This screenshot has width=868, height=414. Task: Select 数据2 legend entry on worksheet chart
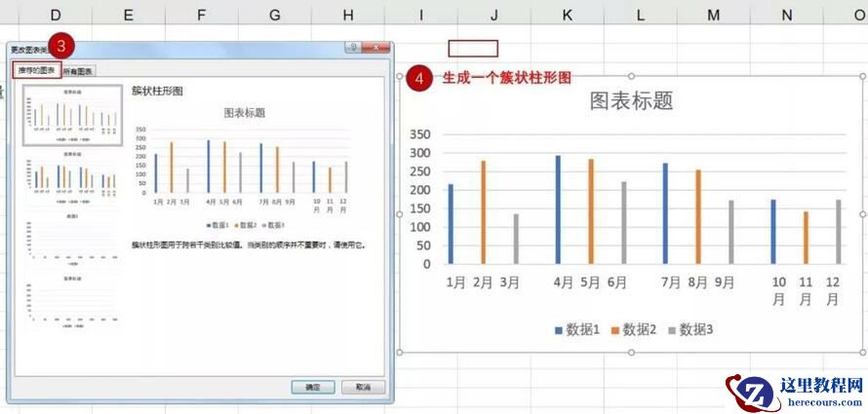point(633,330)
